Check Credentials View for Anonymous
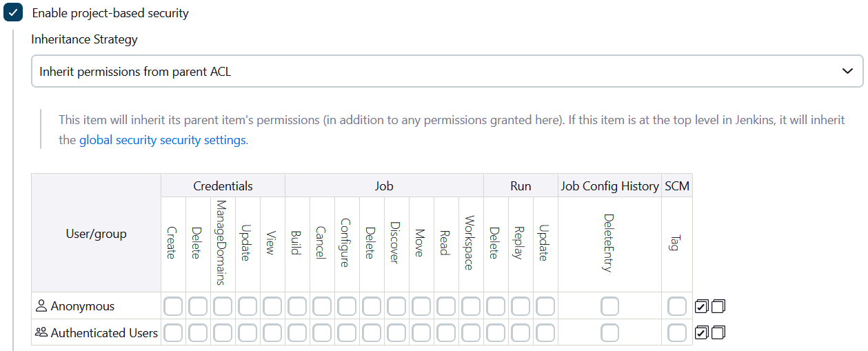This screenshot has width=868, height=351. (272, 306)
